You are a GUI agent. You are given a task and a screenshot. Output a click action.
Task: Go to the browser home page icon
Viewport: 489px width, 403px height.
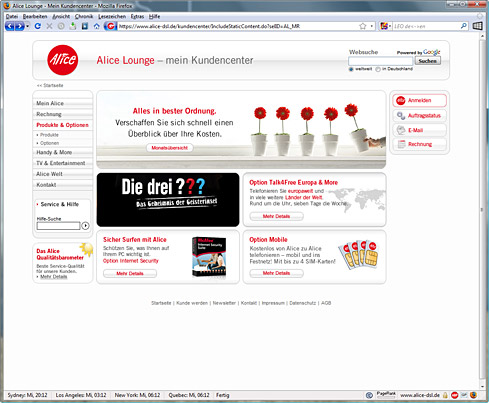click(96, 26)
